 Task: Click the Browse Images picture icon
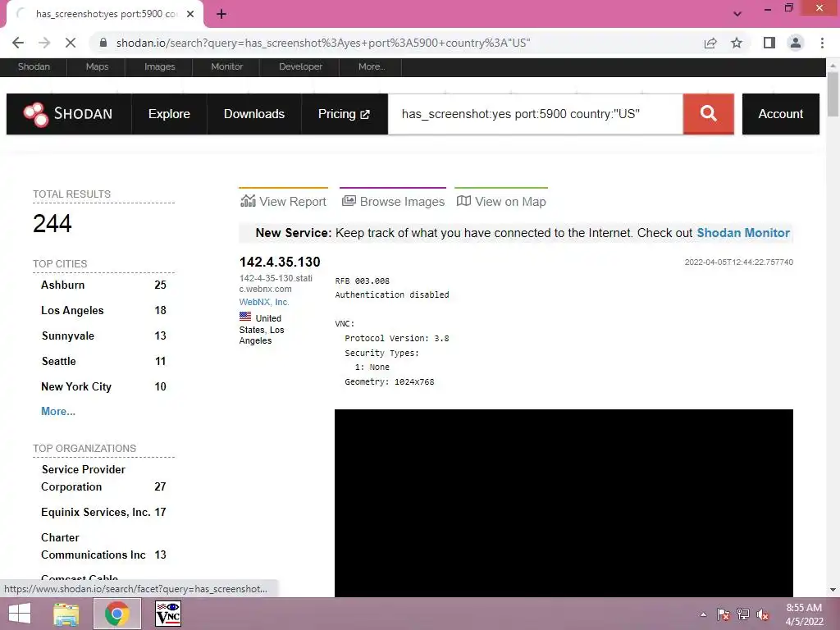[349, 201]
